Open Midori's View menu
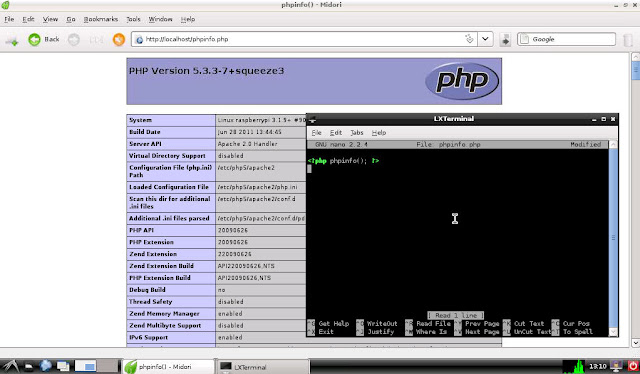640x374 pixels. 50,19
